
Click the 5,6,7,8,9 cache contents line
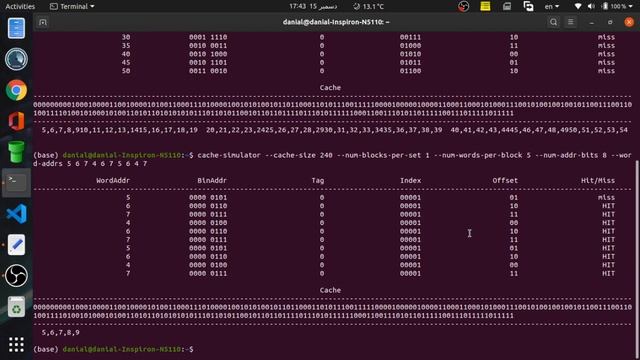(x=61, y=333)
